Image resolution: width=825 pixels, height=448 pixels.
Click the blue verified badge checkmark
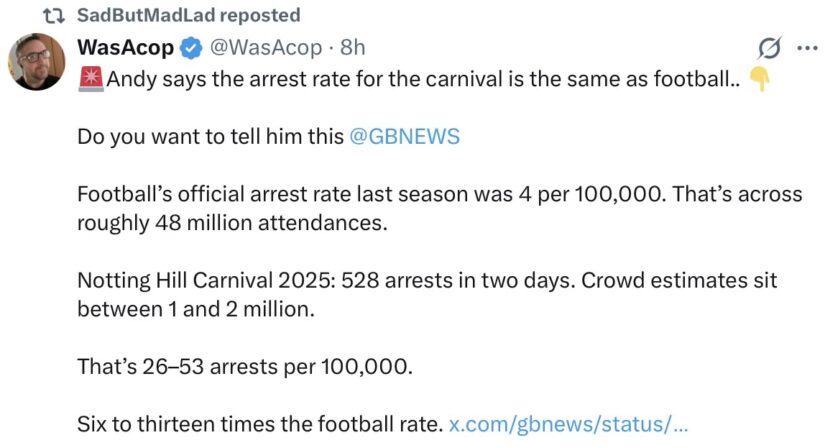coord(191,48)
